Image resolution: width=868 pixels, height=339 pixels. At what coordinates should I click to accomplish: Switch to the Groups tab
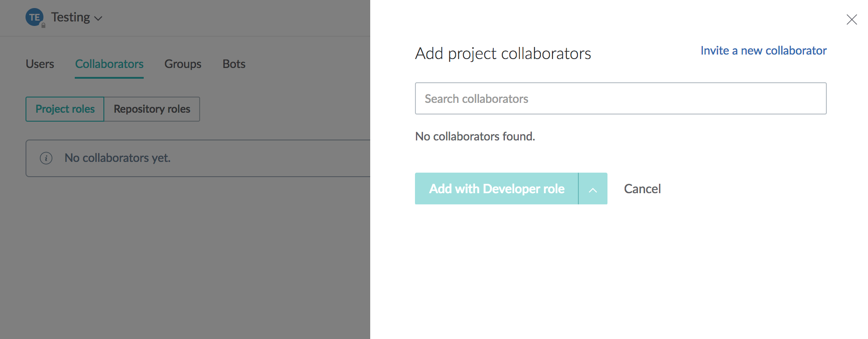(183, 64)
